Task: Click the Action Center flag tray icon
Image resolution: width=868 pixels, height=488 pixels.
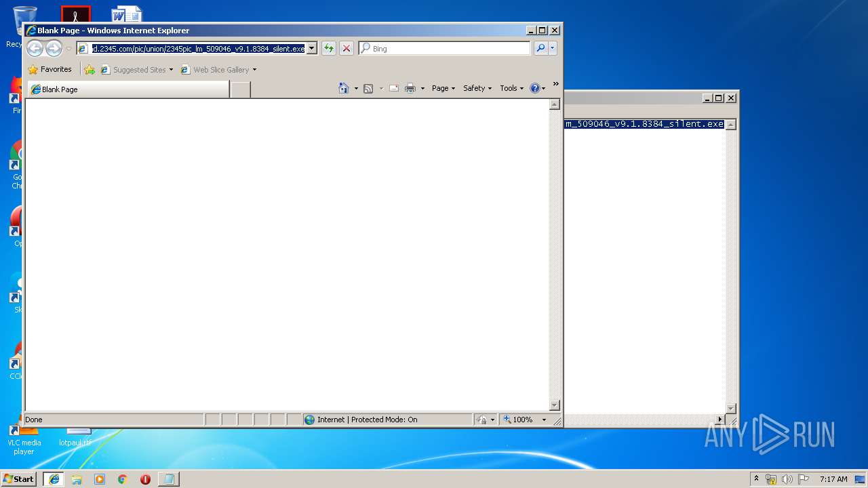Action: coord(804,479)
